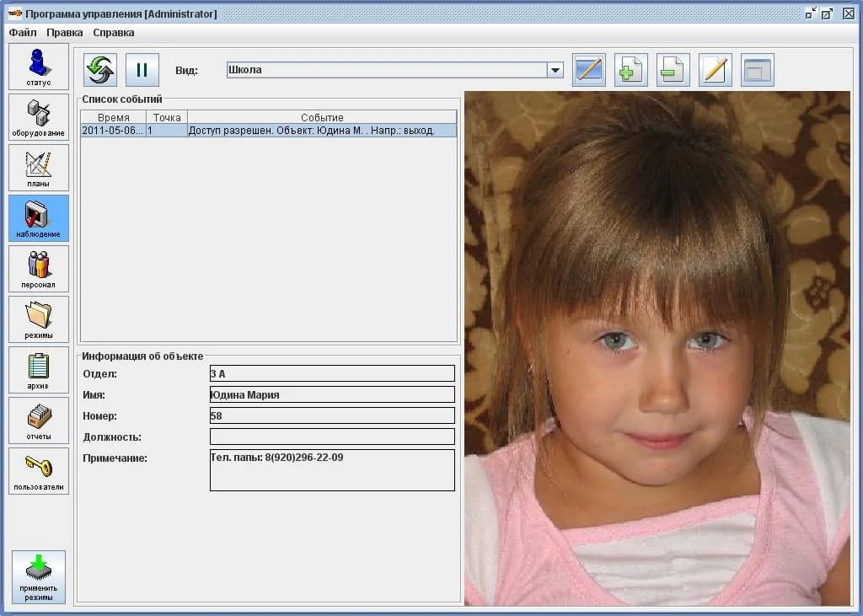This screenshot has height=616, width=863.
Task: Click the yellow pencil edit icon
Action: (716, 70)
